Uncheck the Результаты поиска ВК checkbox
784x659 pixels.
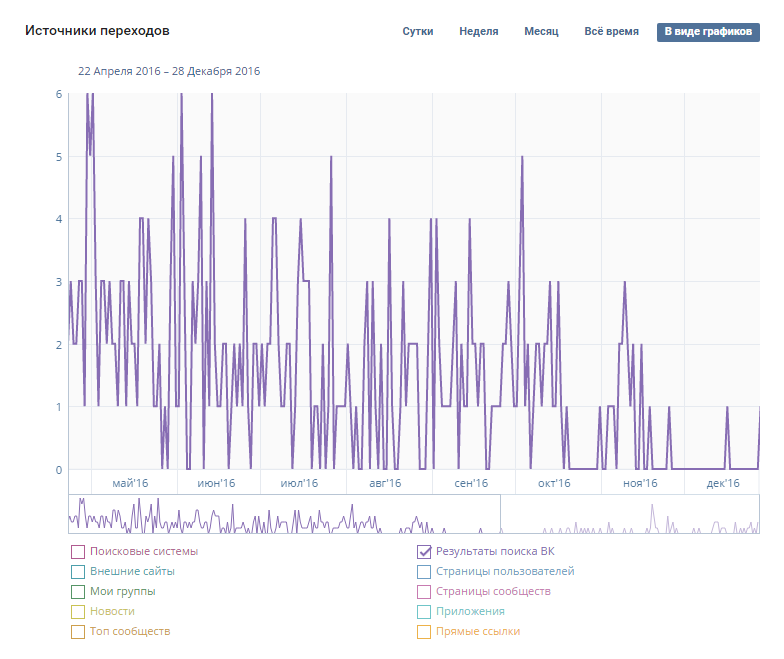[424, 551]
